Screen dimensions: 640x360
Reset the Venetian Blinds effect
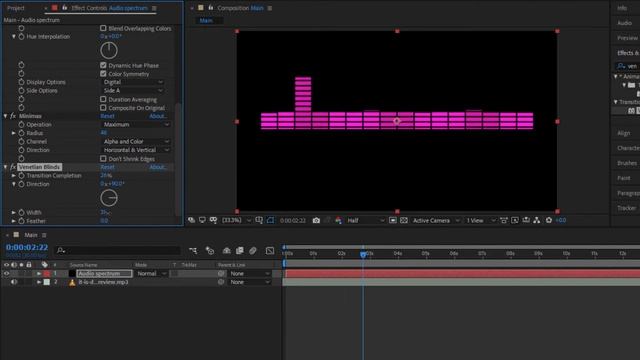pyautogui.click(x=107, y=167)
